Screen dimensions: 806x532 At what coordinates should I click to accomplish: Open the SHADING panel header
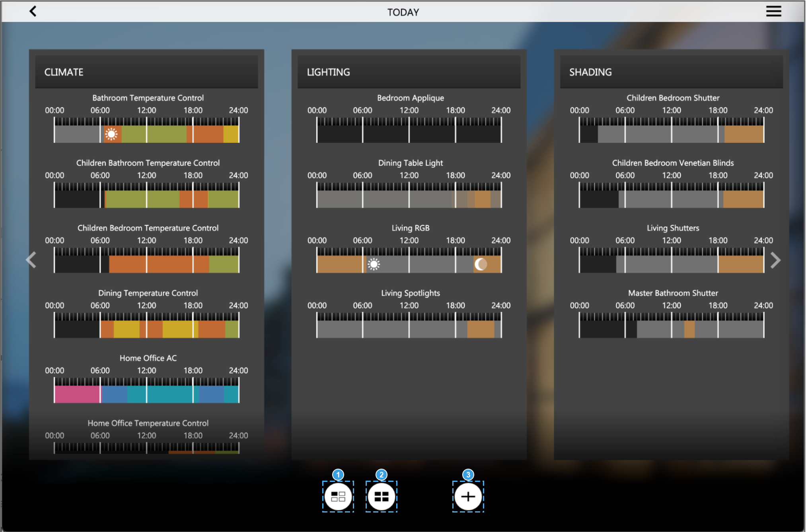(672, 72)
